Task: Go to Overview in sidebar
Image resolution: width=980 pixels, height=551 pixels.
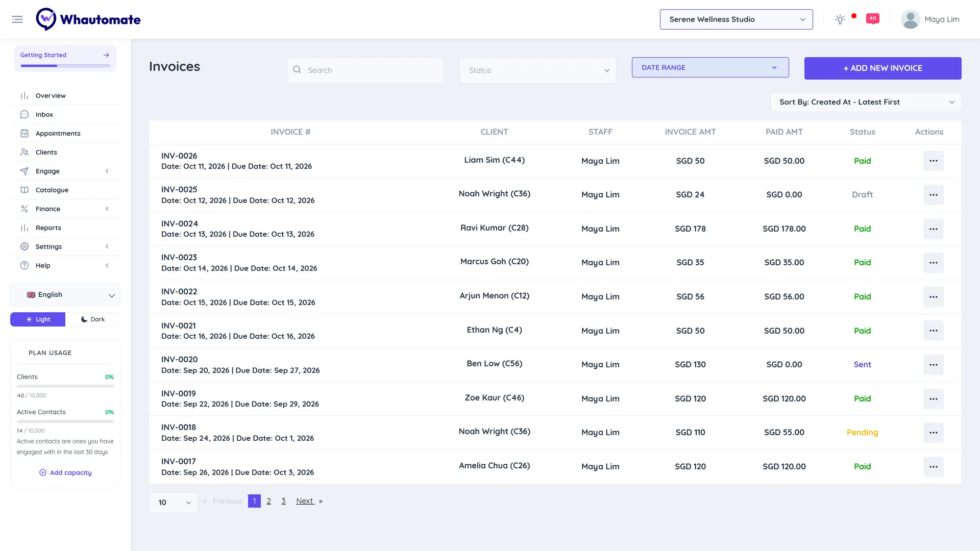Action: (65, 96)
